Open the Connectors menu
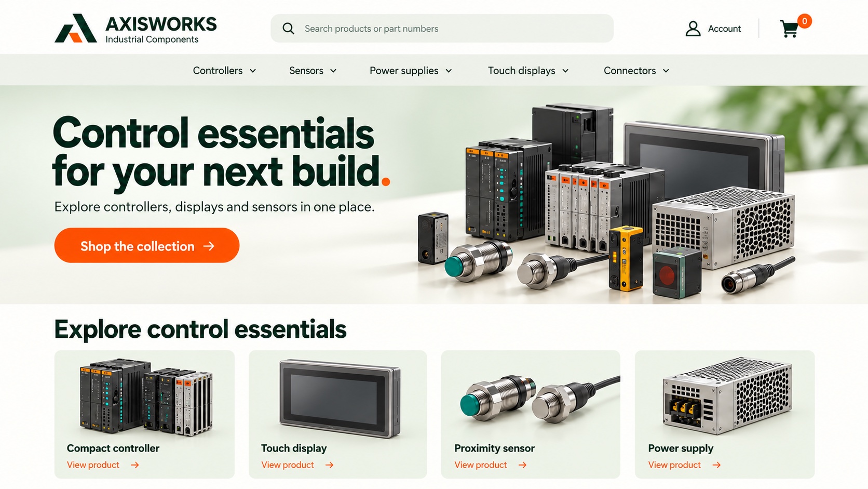The height and width of the screenshot is (489, 868). click(x=636, y=71)
